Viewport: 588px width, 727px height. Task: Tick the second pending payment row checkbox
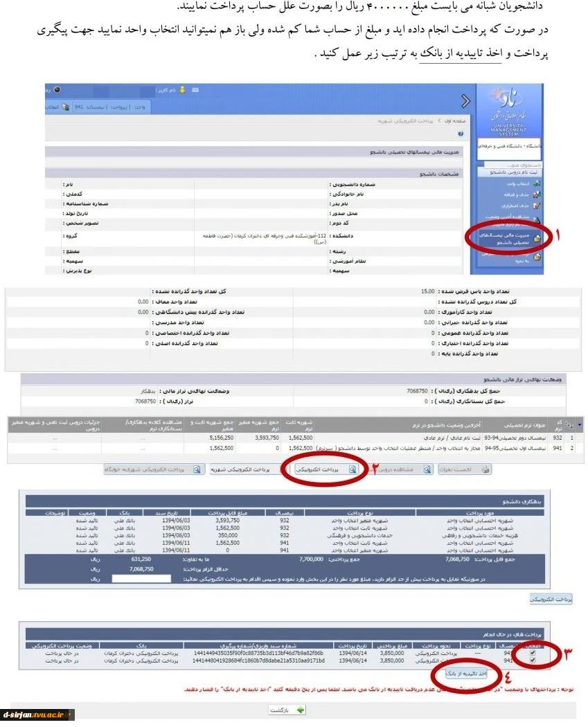pyautogui.click(x=533, y=661)
